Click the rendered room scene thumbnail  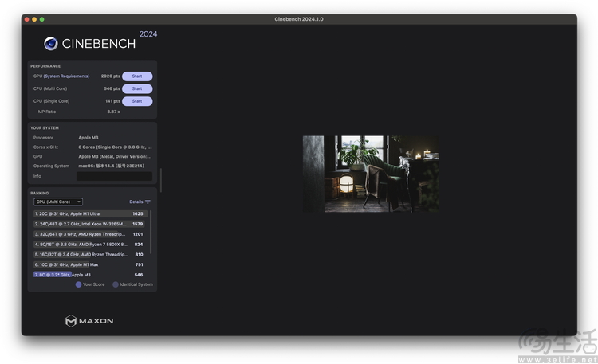pos(371,174)
